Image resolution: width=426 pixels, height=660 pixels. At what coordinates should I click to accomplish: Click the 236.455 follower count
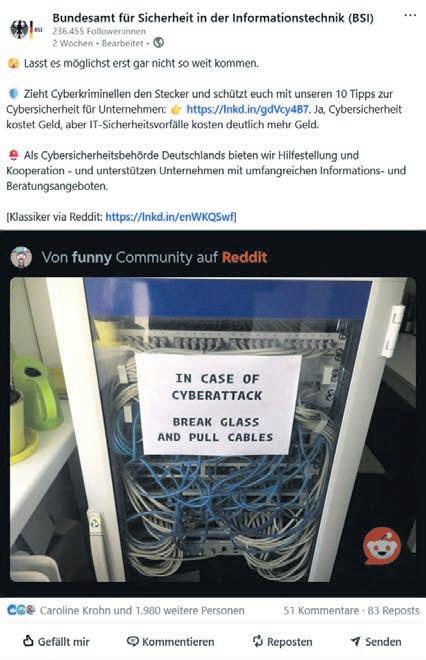tap(99, 31)
